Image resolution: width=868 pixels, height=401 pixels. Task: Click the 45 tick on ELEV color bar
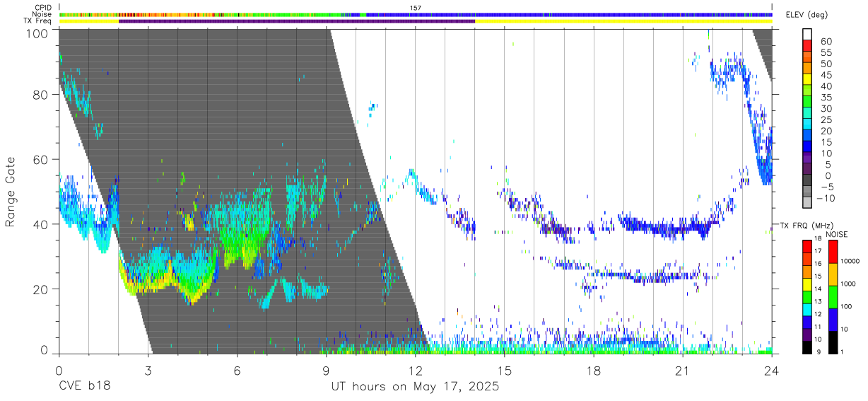826,75
